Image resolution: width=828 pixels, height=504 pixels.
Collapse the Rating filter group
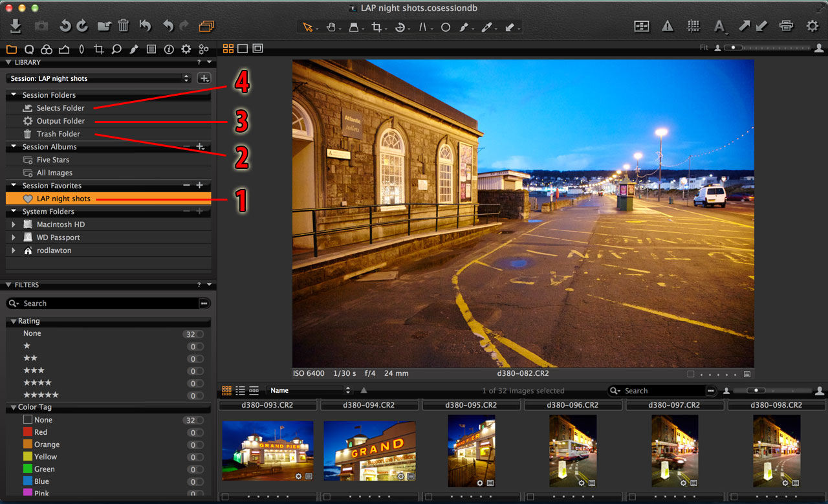[x=13, y=322]
